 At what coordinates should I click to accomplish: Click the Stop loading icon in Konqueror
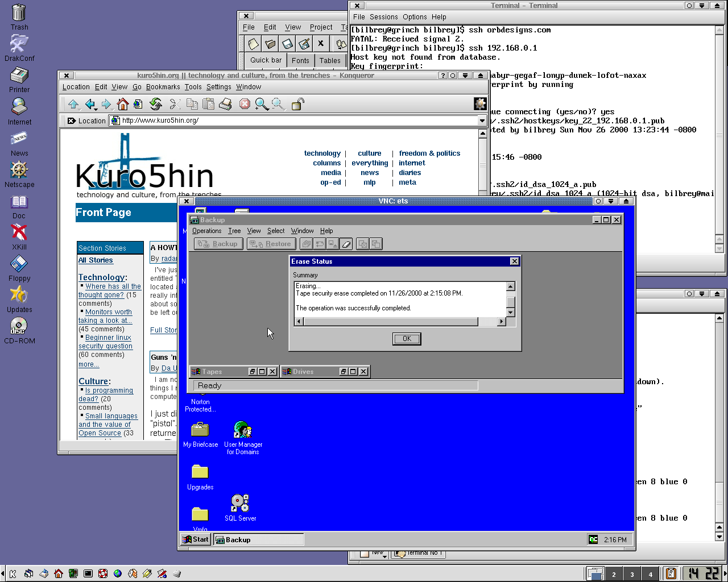245,104
